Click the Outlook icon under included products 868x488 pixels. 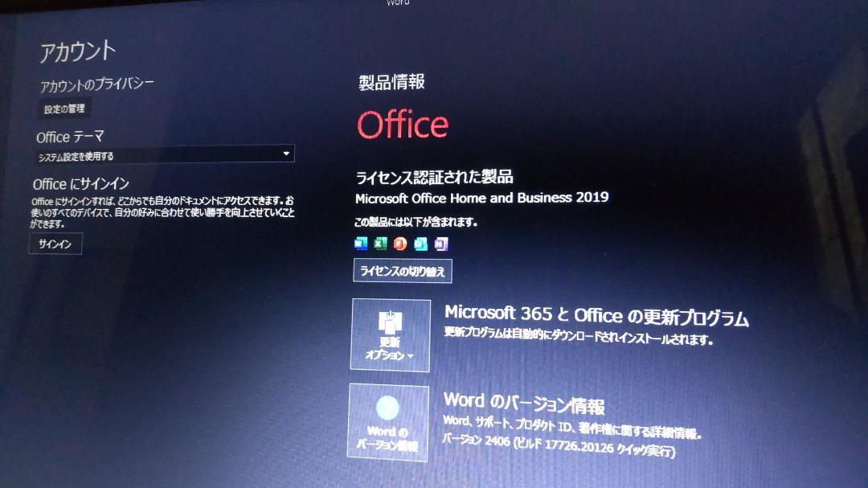click(420, 244)
